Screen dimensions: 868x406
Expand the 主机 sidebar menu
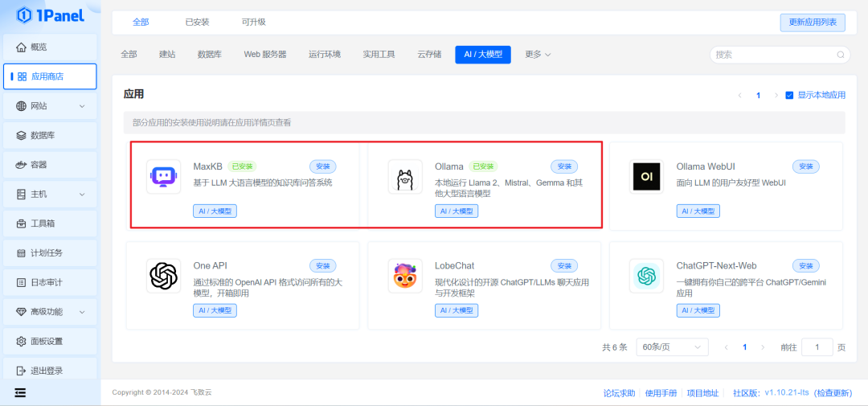coord(82,195)
